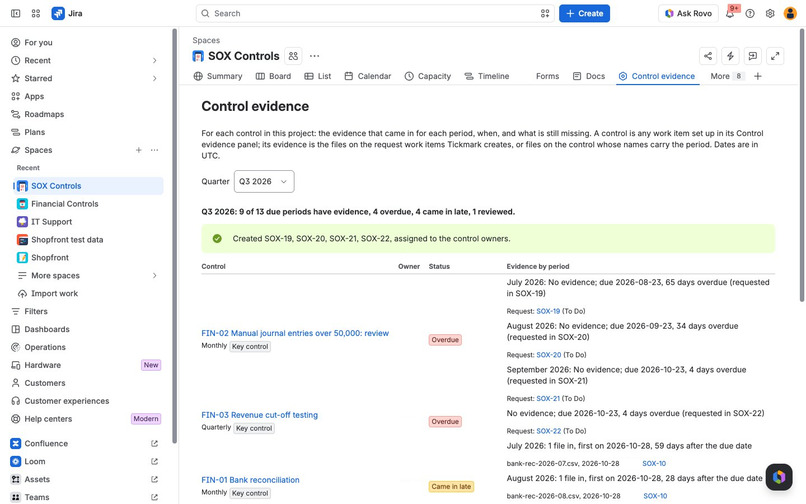
Task: Click the Shopfront test data space icon
Action: (x=22, y=240)
